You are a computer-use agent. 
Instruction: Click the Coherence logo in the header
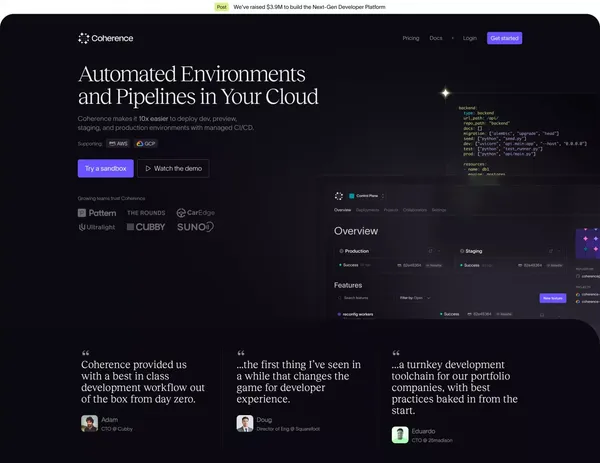tap(106, 38)
